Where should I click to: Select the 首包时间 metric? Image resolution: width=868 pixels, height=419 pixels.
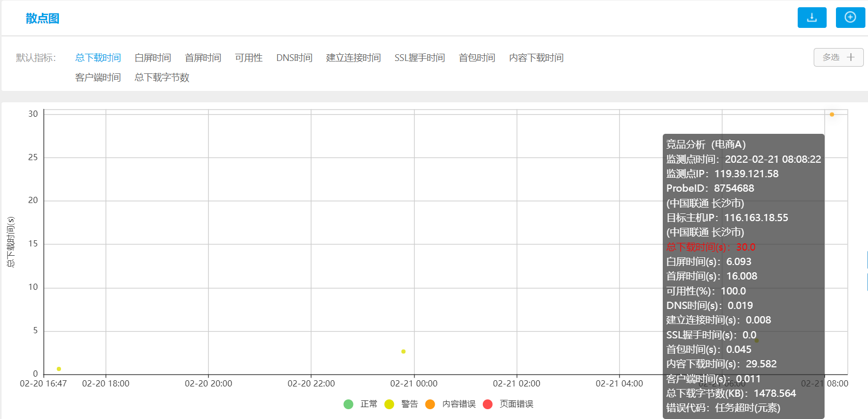pyautogui.click(x=477, y=58)
